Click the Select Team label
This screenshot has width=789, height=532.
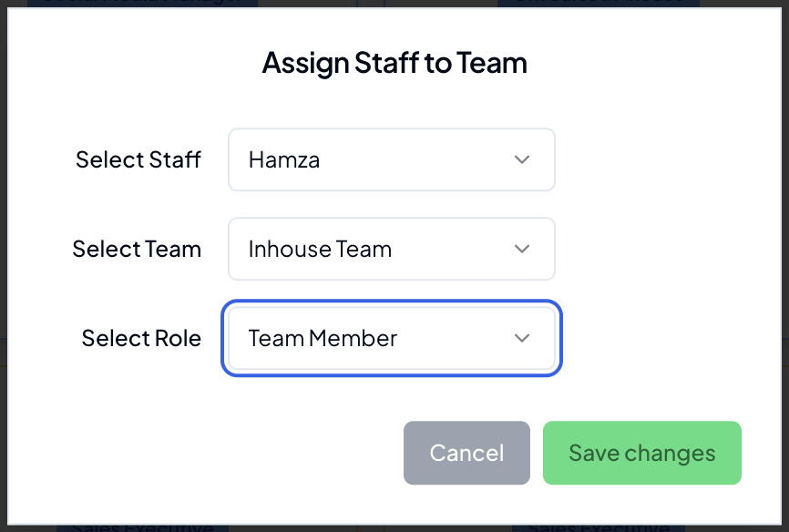click(137, 249)
